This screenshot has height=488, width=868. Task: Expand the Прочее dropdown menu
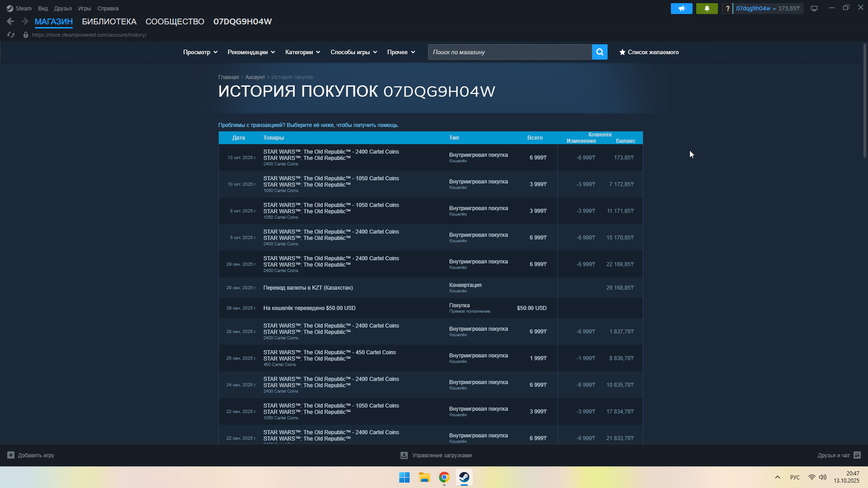click(401, 52)
